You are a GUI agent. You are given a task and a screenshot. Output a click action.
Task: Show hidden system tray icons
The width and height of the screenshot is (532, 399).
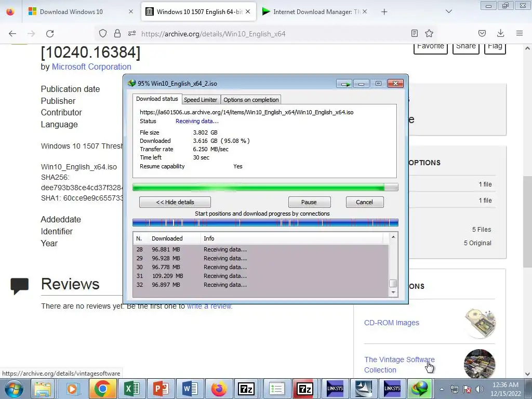442,389
